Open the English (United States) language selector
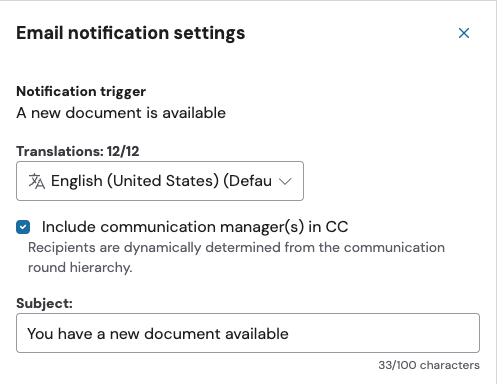The width and height of the screenshot is (497, 384). click(x=160, y=181)
